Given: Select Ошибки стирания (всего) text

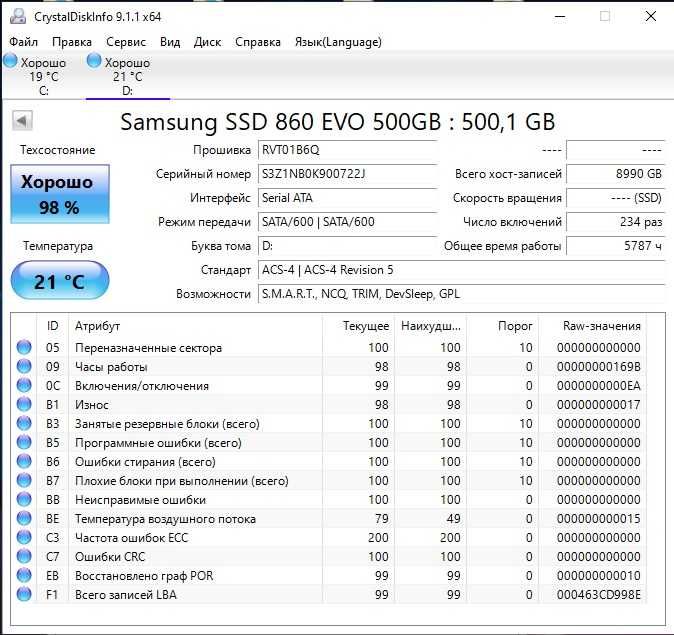Looking at the screenshot, I should (145, 462).
